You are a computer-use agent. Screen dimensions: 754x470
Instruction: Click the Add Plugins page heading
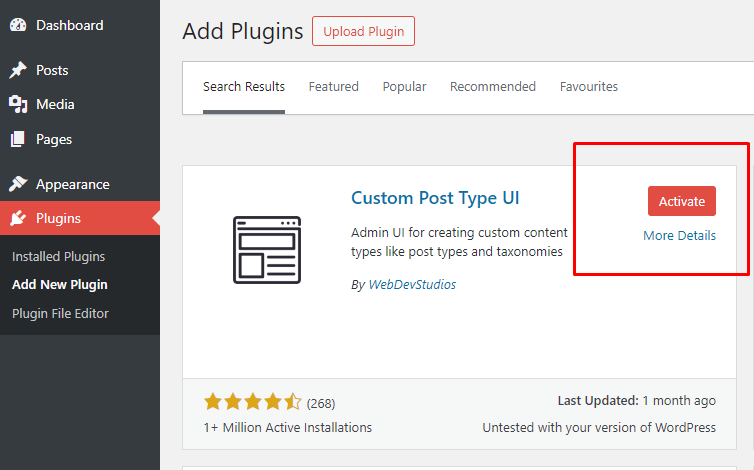tap(243, 32)
